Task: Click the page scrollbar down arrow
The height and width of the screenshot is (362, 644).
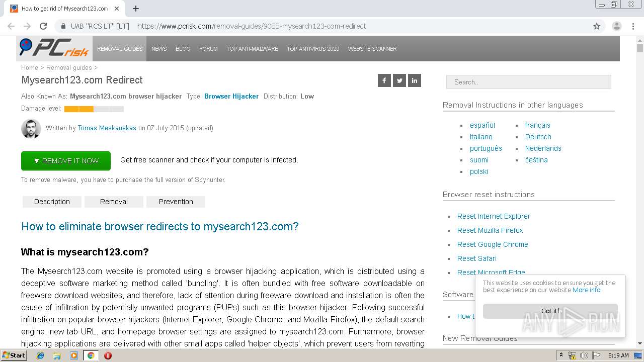Action: tap(640, 343)
